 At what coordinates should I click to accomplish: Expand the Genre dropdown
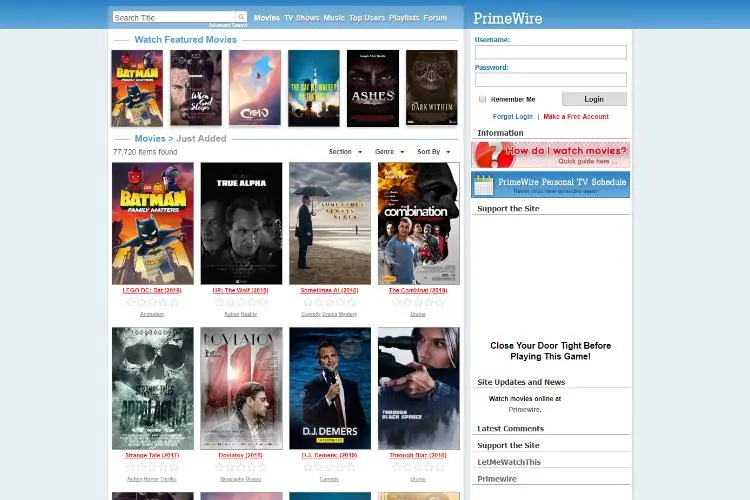pos(389,152)
